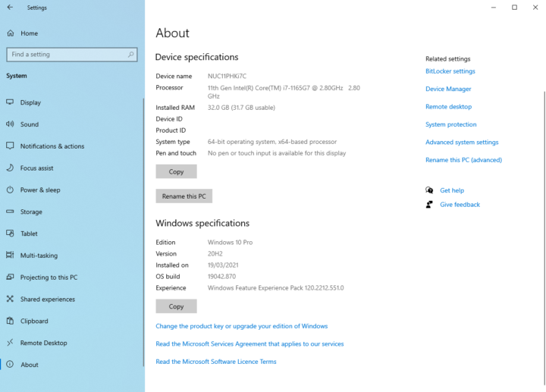Screen dimensions: 546x392
Task: Click Change the product key link
Action: pyautogui.click(x=242, y=326)
